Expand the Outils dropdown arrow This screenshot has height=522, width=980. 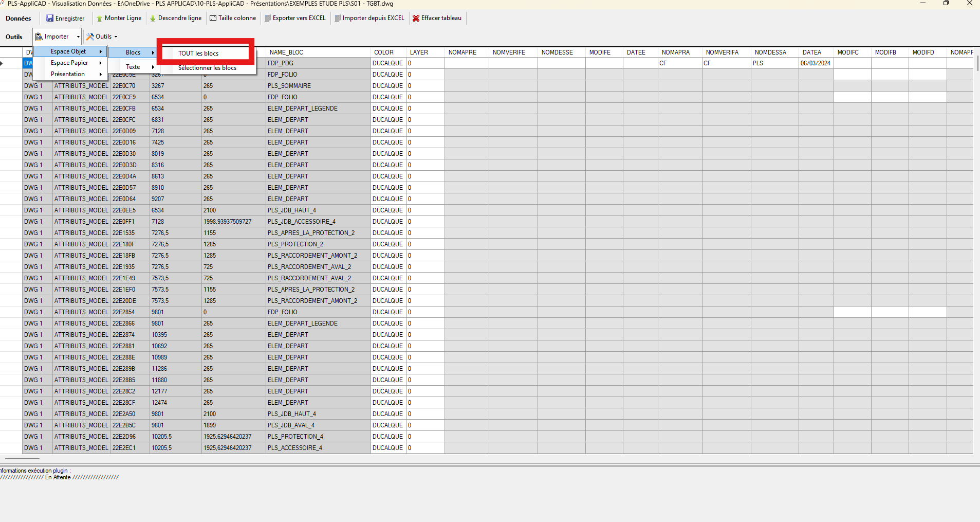[x=115, y=37]
